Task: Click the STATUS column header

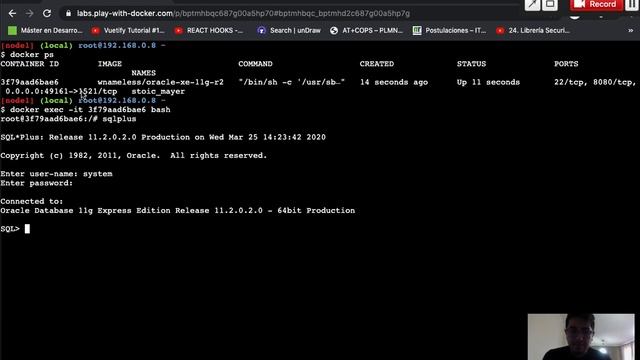Action: point(471,64)
